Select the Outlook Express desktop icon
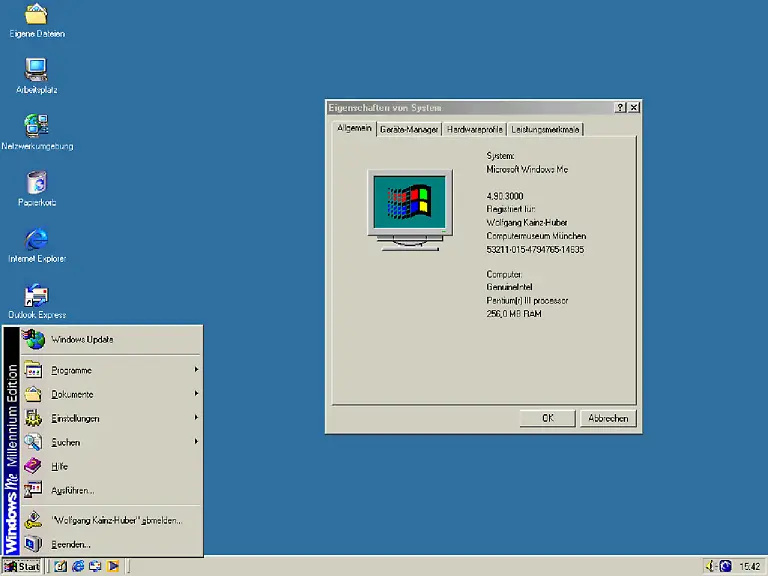 coord(37,295)
